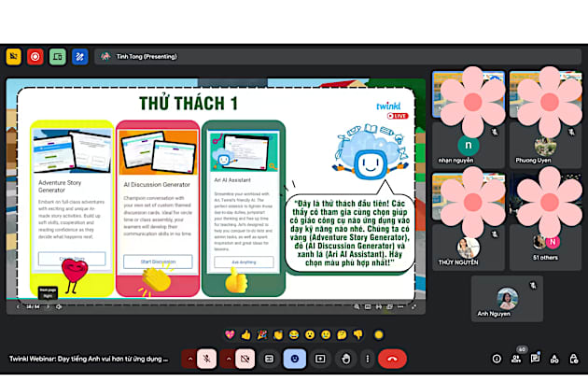Click the present screen icon

coord(320,358)
